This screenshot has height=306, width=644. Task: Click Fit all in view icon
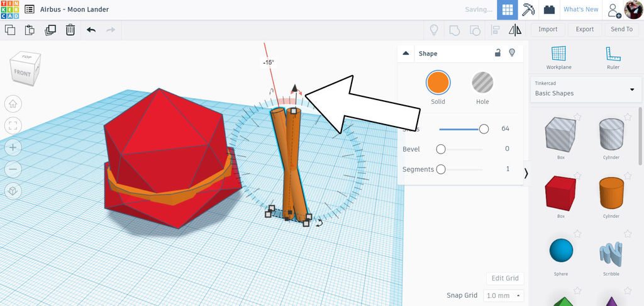(13, 125)
